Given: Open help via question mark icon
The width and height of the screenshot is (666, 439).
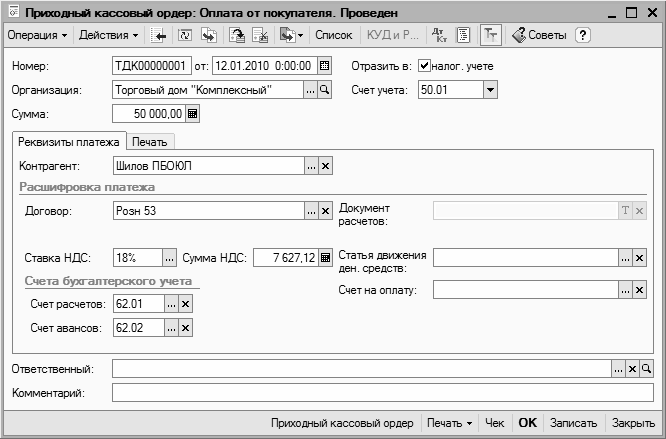Looking at the screenshot, I should click(x=583, y=35).
